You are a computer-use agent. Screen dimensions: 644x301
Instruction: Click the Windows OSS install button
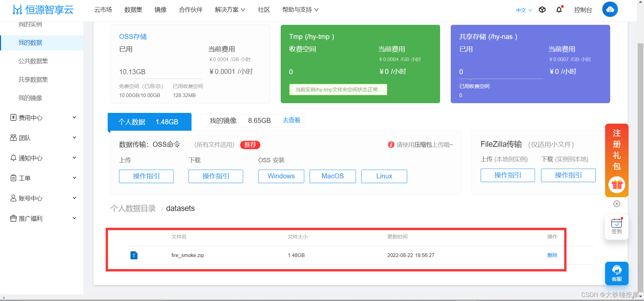281,176
